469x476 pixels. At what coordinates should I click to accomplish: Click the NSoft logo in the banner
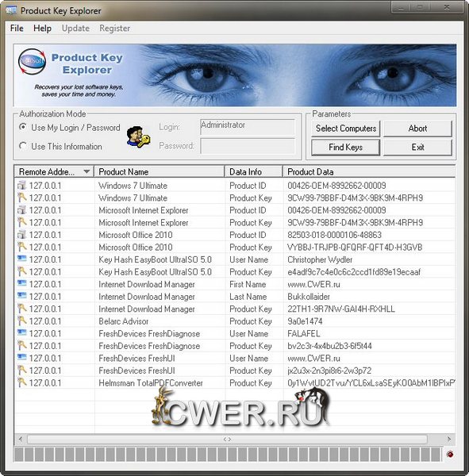(x=32, y=61)
